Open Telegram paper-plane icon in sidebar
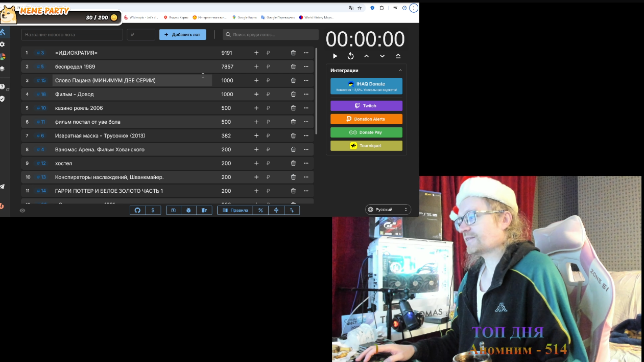The image size is (644, 362). tap(2, 187)
